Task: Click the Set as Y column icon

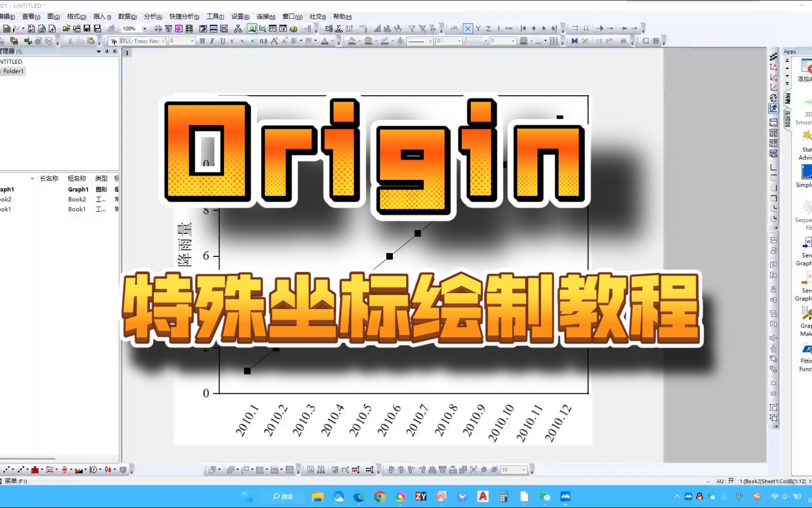Action: pyautogui.click(x=478, y=29)
